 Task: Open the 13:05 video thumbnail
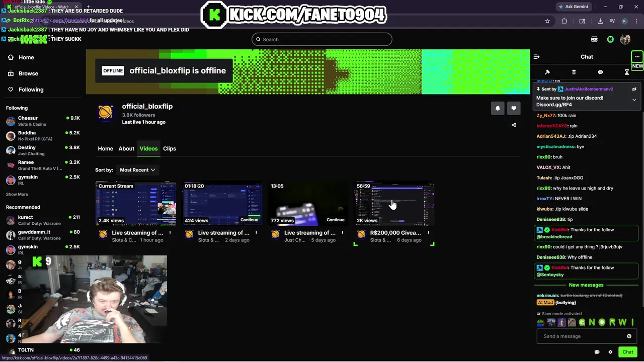coord(308,204)
